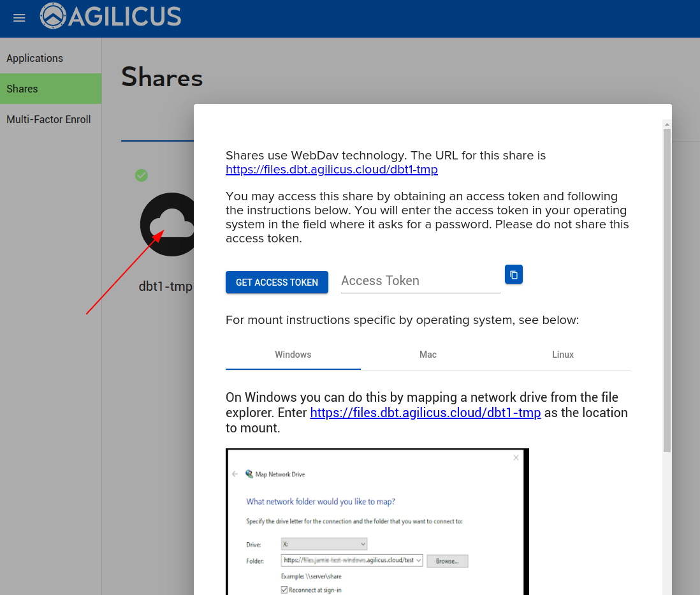700x595 pixels.
Task: Click the Agilicus logo in header
Action: tap(111, 17)
